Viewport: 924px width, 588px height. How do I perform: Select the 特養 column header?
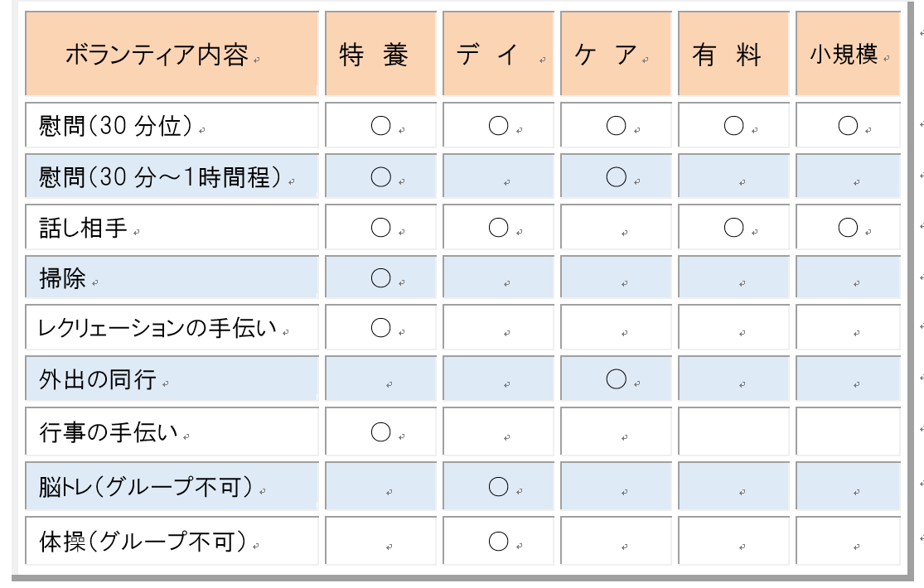coord(380,54)
